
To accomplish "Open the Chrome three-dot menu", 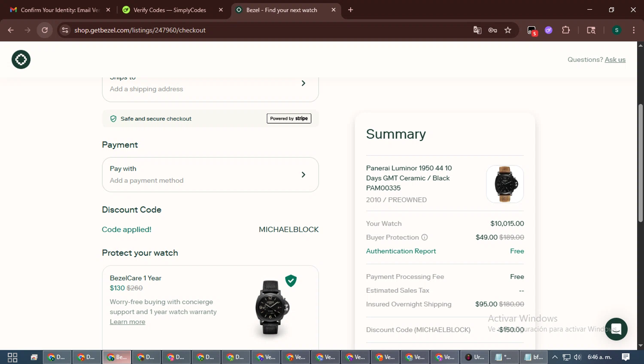I will [634, 30].
